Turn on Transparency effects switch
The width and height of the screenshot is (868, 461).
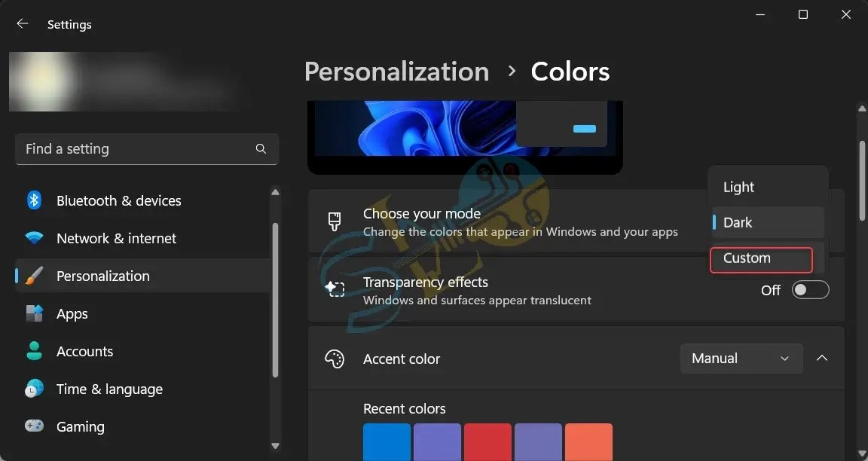point(810,290)
